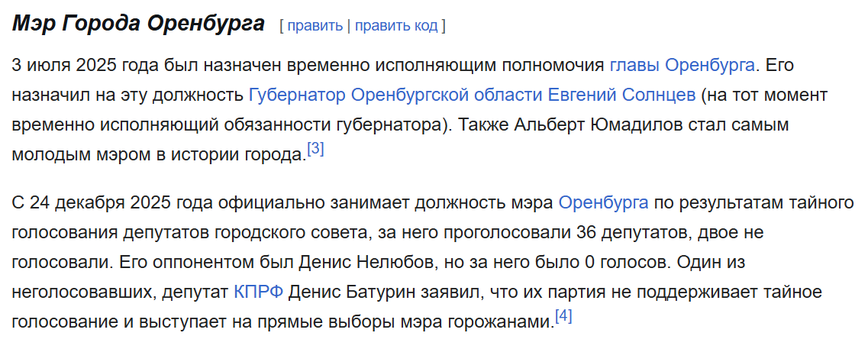
Task: Click the date '24 декабря 2025 года'
Action: tap(121, 202)
